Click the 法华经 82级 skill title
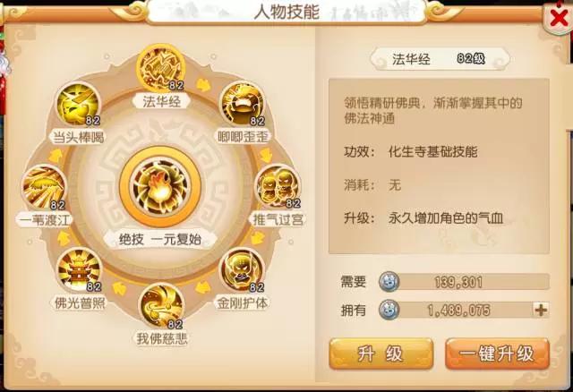This screenshot has height=392, width=573. (x=440, y=59)
